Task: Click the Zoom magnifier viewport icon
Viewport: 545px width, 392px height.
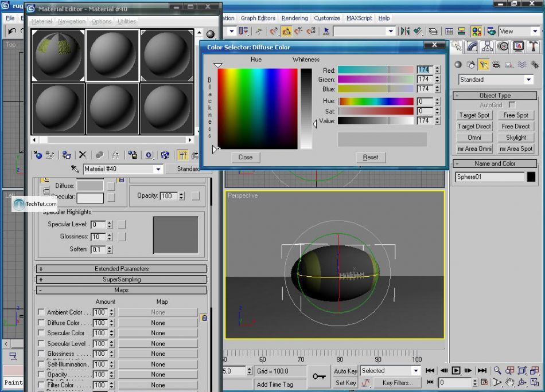Action: tap(498, 370)
